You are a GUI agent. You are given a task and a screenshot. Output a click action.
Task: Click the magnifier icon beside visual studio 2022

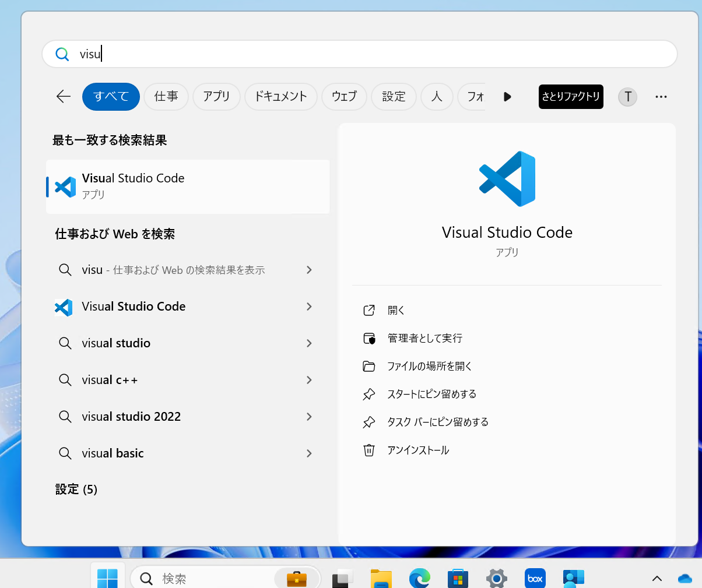pyautogui.click(x=65, y=417)
